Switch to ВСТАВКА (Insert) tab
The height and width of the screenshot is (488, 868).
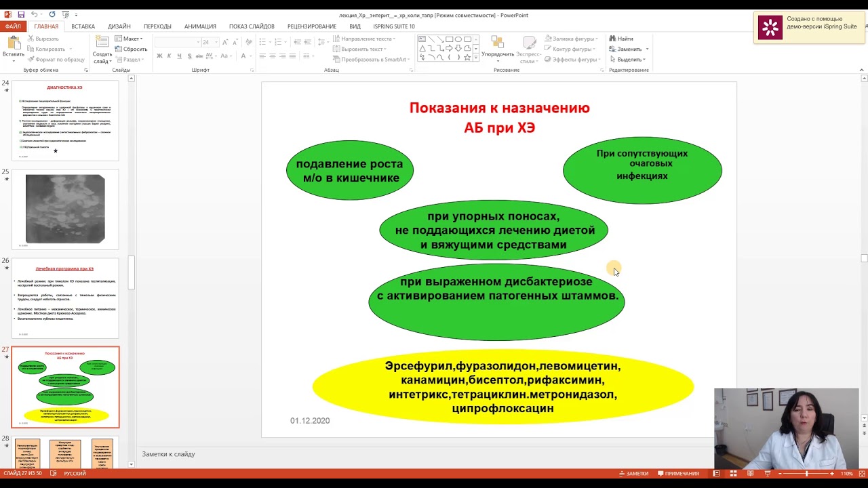click(x=83, y=26)
